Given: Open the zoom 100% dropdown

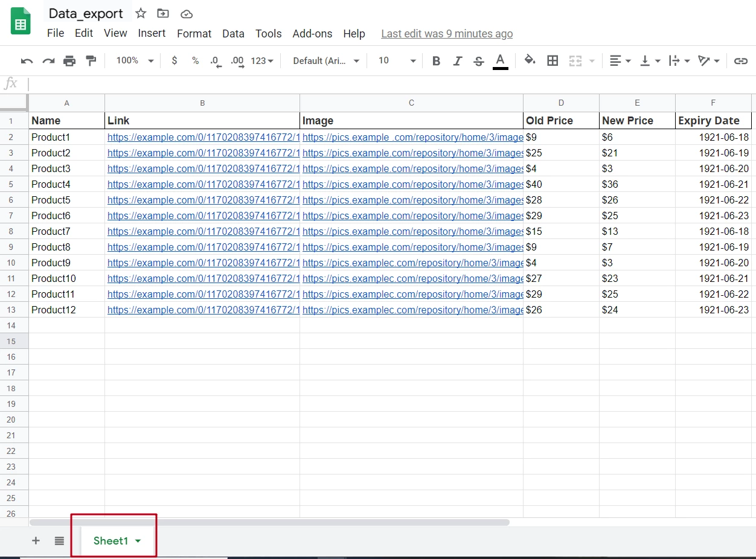Looking at the screenshot, I should click(x=135, y=60).
